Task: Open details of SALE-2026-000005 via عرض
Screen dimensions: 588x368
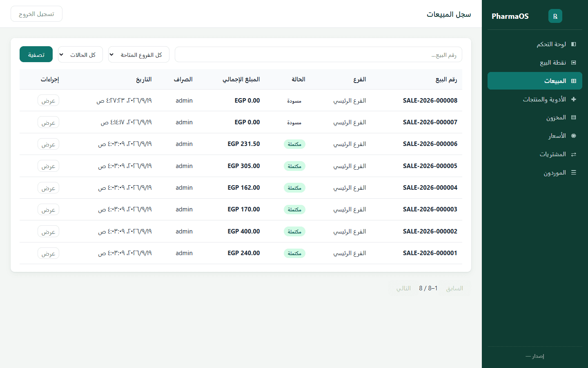Action: click(48, 166)
